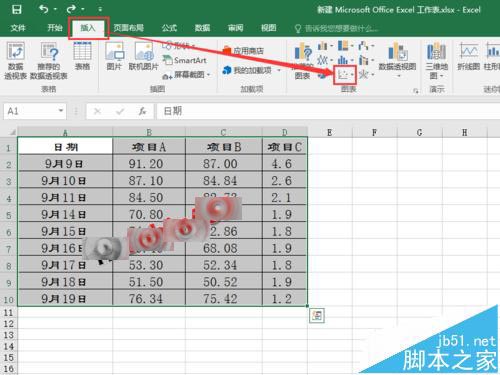This screenshot has height=375, width=500.
Task: Click cell with value 84.50
Action: [149, 197]
